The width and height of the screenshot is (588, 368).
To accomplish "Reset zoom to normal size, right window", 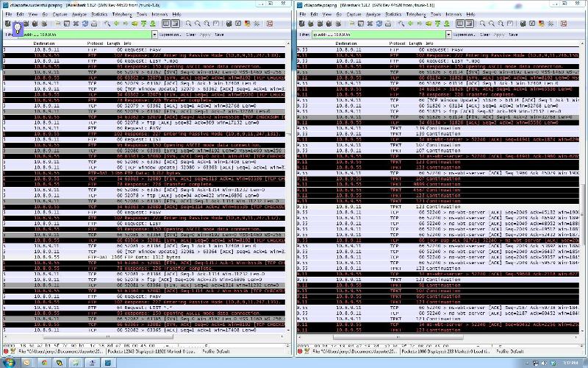I will (501, 24).
